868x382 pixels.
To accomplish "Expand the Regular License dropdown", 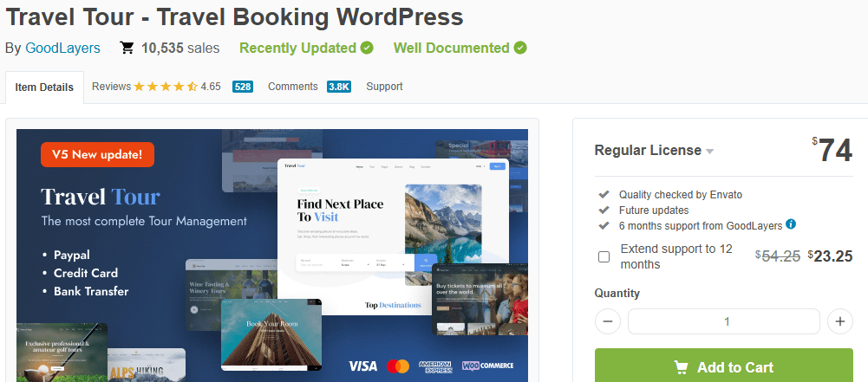I will click(x=654, y=151).
